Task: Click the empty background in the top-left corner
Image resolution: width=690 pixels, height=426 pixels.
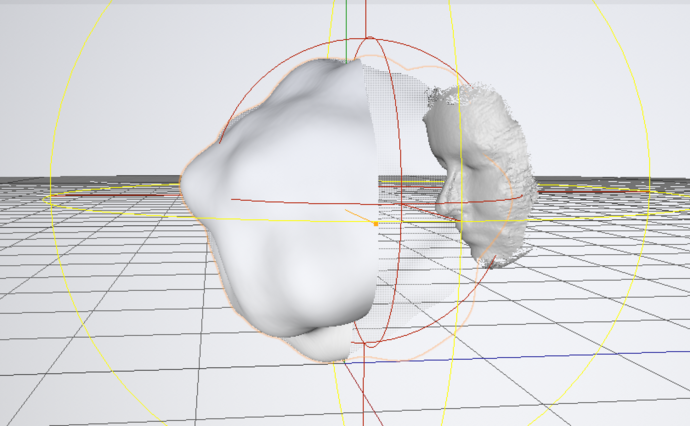Action: [x=40, y=40]
